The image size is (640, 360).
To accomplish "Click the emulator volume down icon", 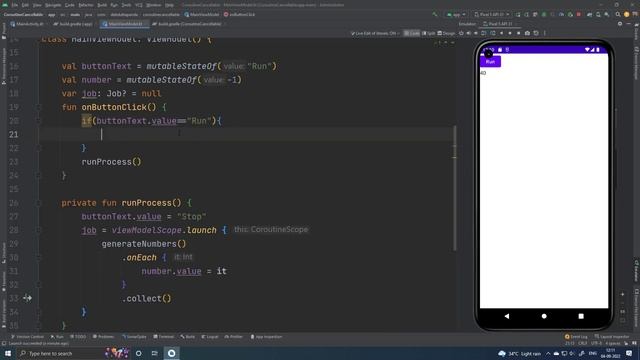I will coord(476,33).
